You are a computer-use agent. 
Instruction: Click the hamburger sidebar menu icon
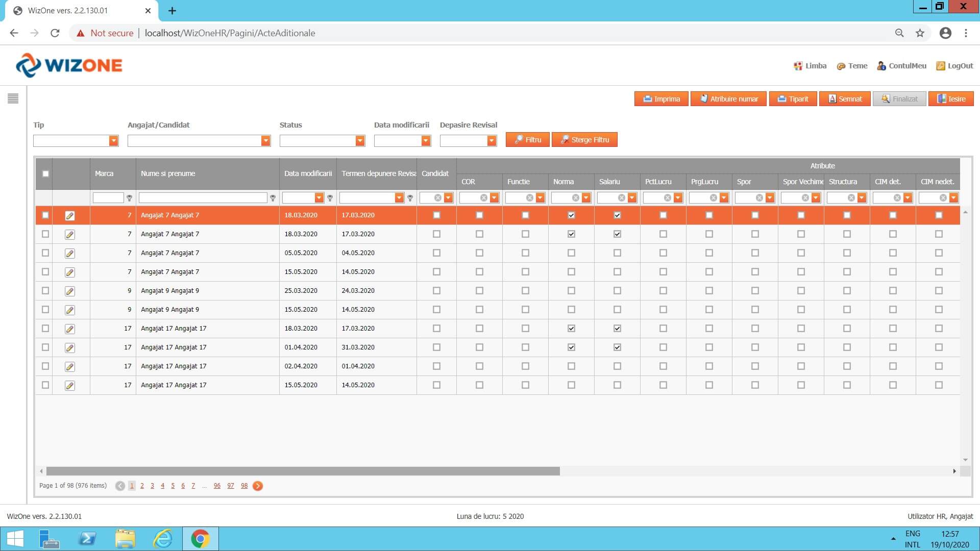[13, 98]
